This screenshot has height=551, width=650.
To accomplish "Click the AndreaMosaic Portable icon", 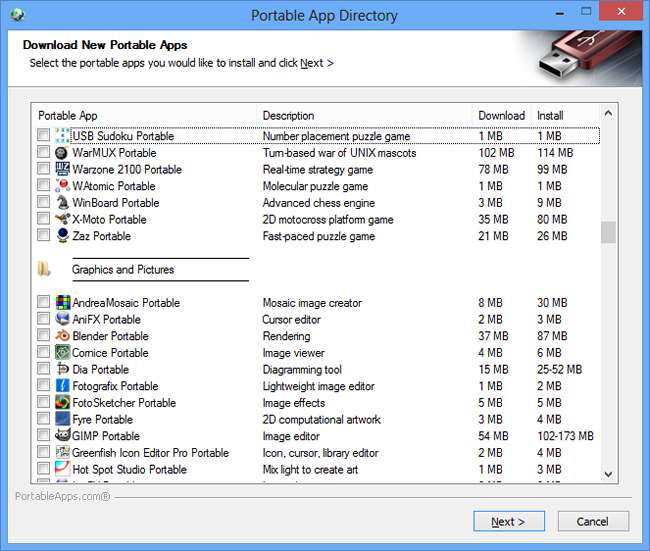I will pos(62,303).
